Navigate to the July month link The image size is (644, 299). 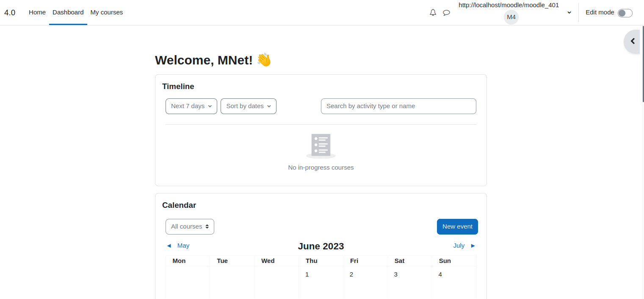pyautogui.click(x=459, y=246)
